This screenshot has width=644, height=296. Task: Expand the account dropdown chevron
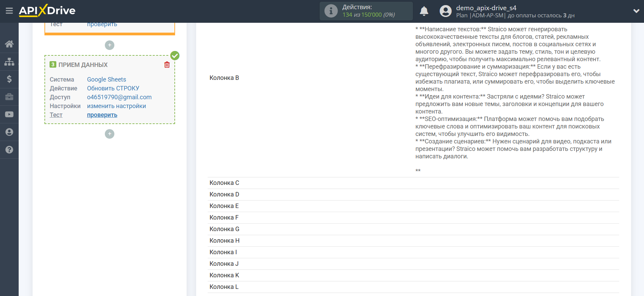[636, 11]
